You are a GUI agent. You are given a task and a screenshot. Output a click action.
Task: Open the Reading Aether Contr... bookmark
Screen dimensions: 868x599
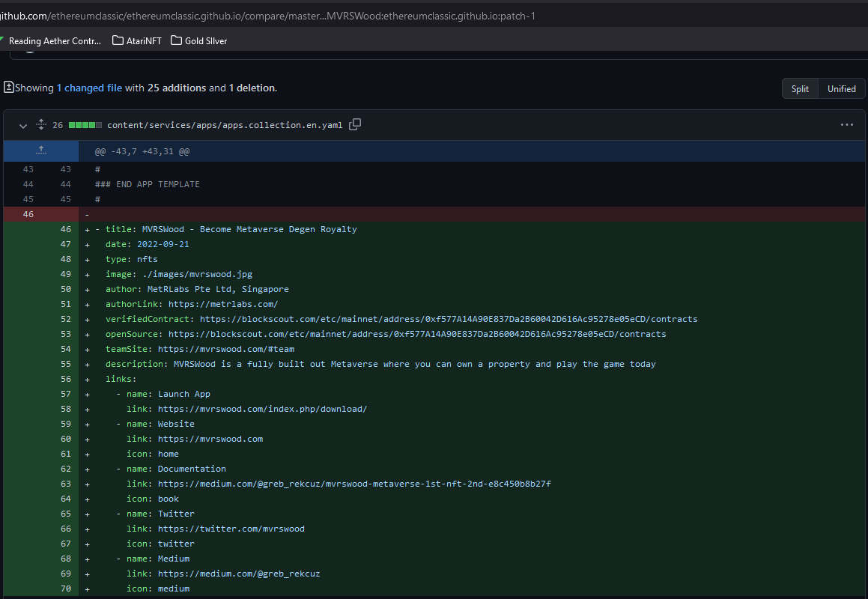50,40
